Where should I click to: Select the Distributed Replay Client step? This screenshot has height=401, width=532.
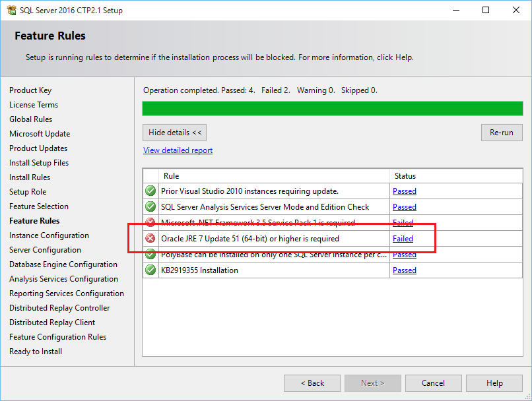(x=52, y=323)
